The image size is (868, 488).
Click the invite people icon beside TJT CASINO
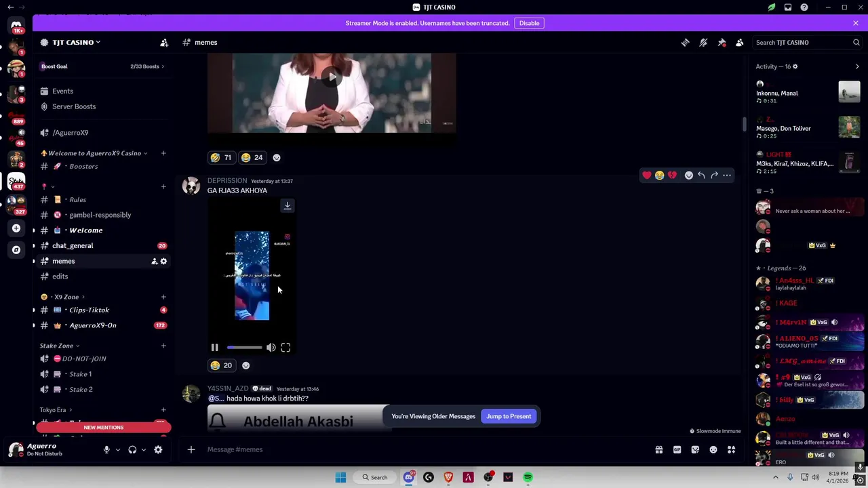pyautogui.click(x=164, y=42)
